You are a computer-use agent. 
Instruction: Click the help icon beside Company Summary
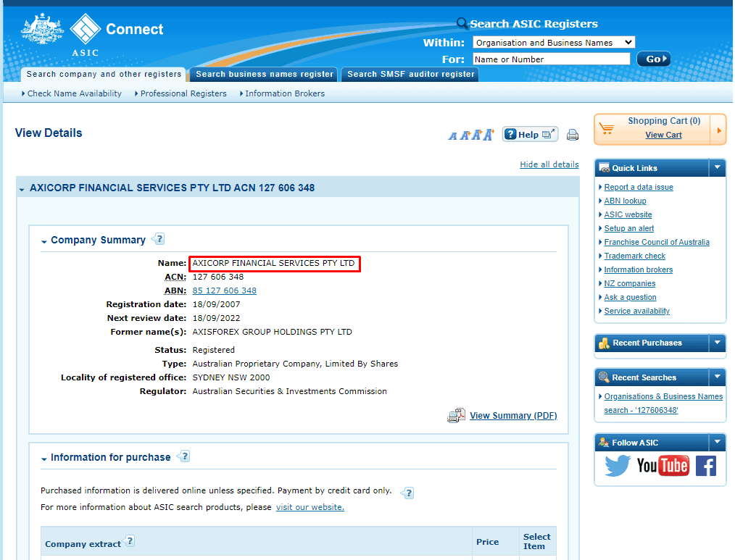click(x=159, y=239)
